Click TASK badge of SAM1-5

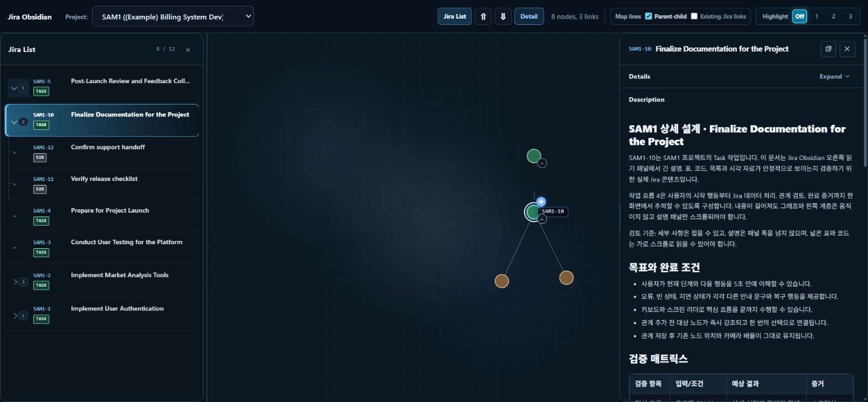(x=41, y=92)
